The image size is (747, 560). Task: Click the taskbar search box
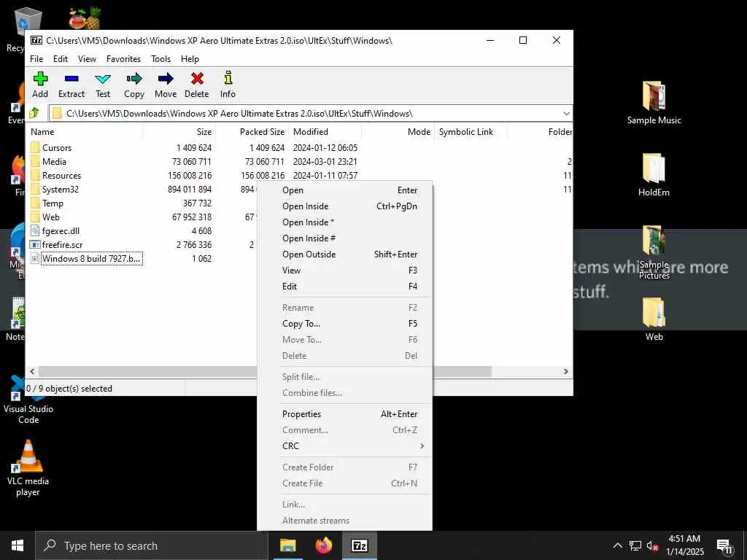click(x=152, y=545)
